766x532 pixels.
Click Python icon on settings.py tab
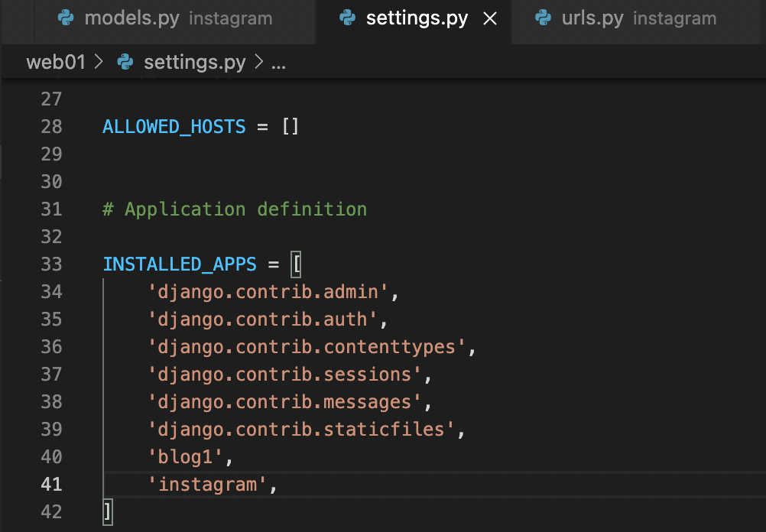click(347, 18)
